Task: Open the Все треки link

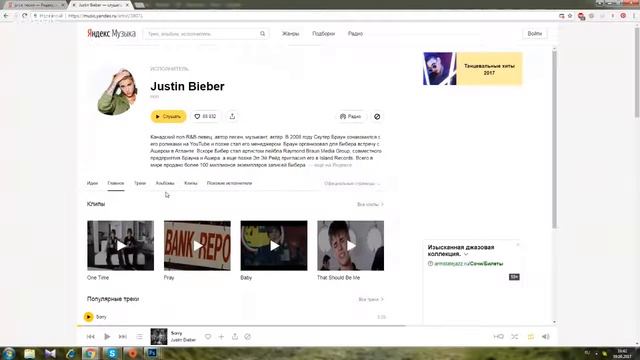Action: click(371, 300)
